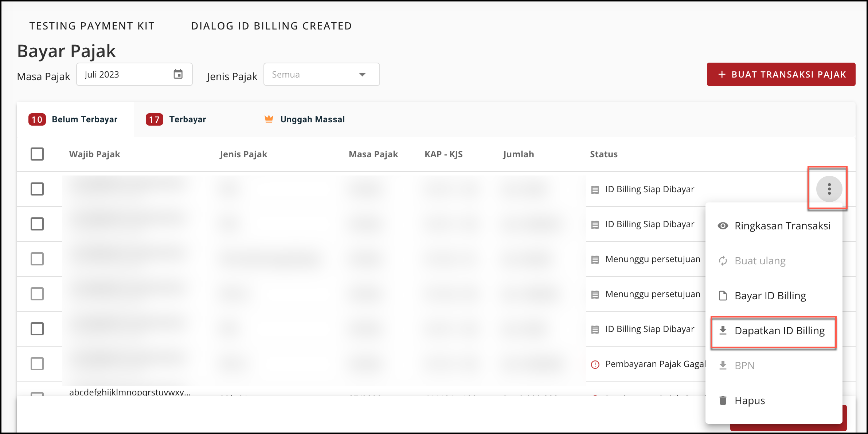This screenshot has height=434, width=868.
Task: Click the download icon beside Dapatkan ID Billing
Action: coord(723,331)
